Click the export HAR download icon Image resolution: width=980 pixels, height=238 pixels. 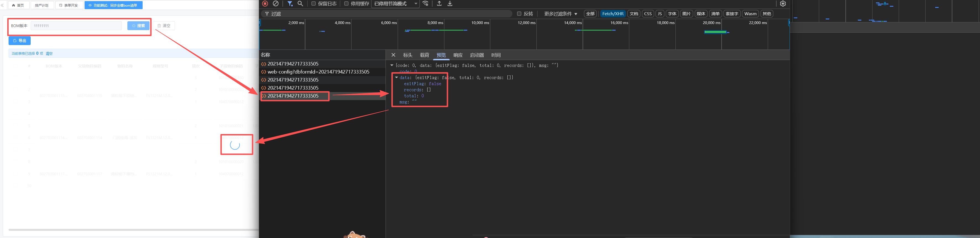click(x=450, y=3)
